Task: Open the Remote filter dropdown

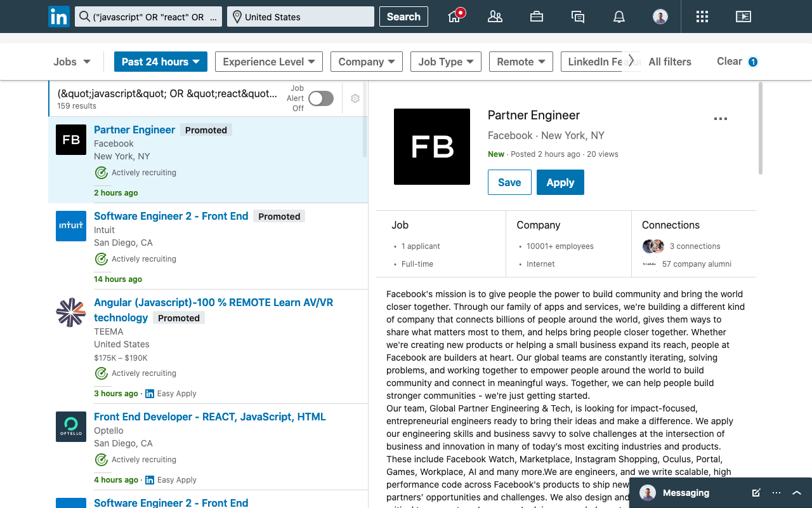Action: 521,62
